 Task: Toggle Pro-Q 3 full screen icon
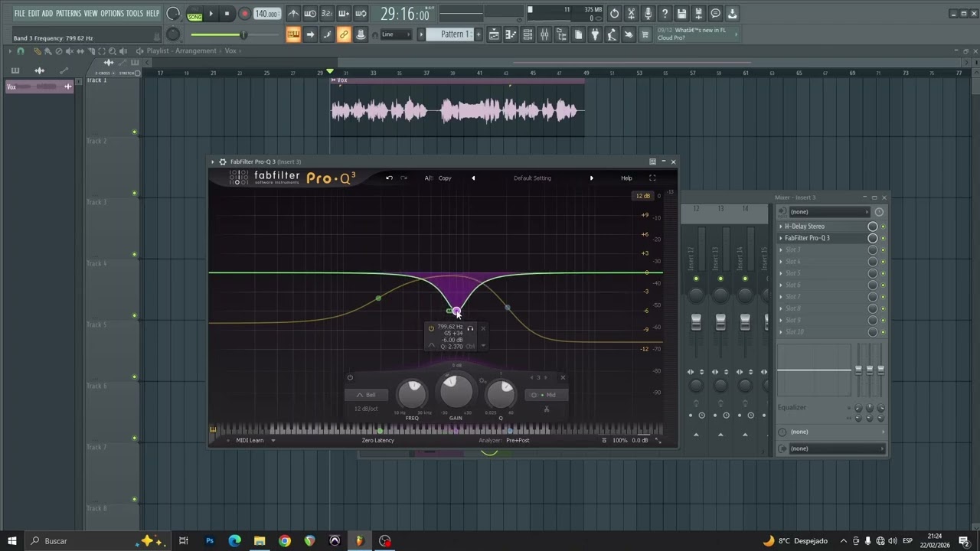click(652, 178)
